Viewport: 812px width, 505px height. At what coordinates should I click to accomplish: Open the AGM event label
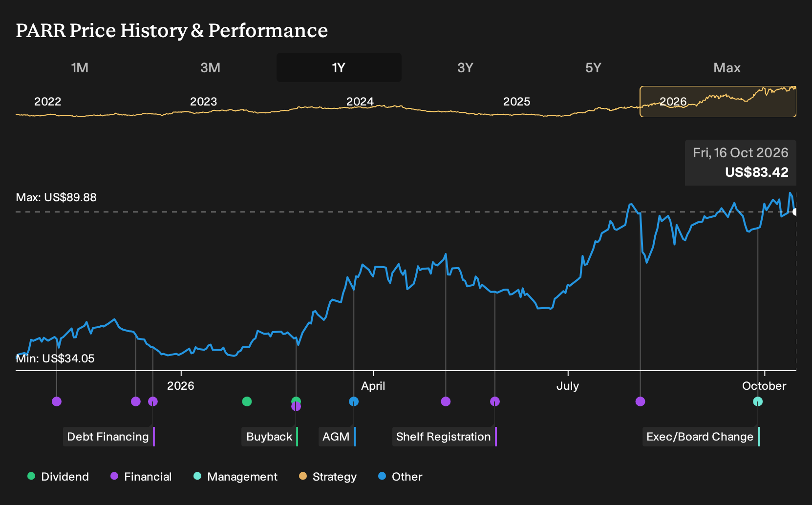tap(337, 437)
